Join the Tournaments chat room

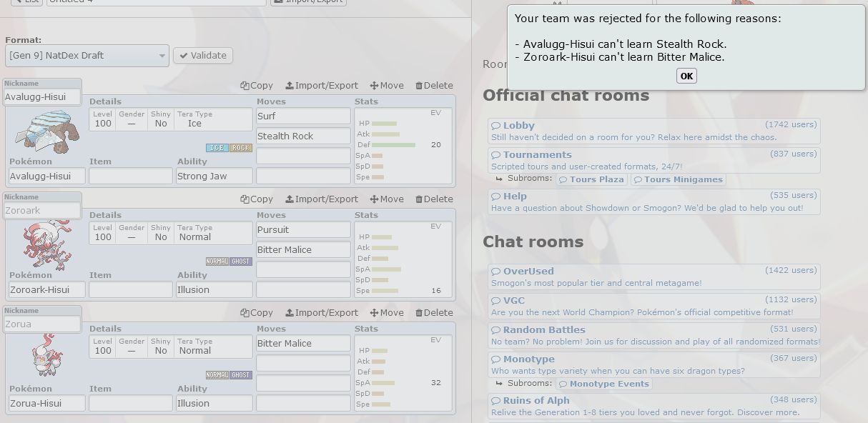coord(654,160)
